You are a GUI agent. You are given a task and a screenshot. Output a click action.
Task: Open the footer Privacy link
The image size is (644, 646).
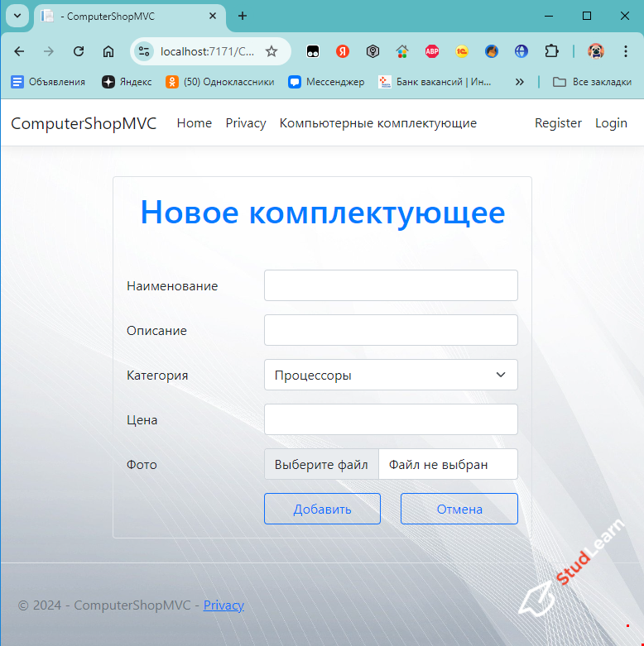click(x=223, y=605)
